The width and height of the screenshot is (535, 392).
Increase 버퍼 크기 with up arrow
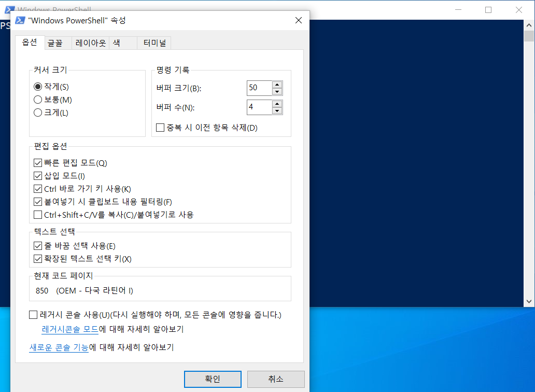click(277, 85)
